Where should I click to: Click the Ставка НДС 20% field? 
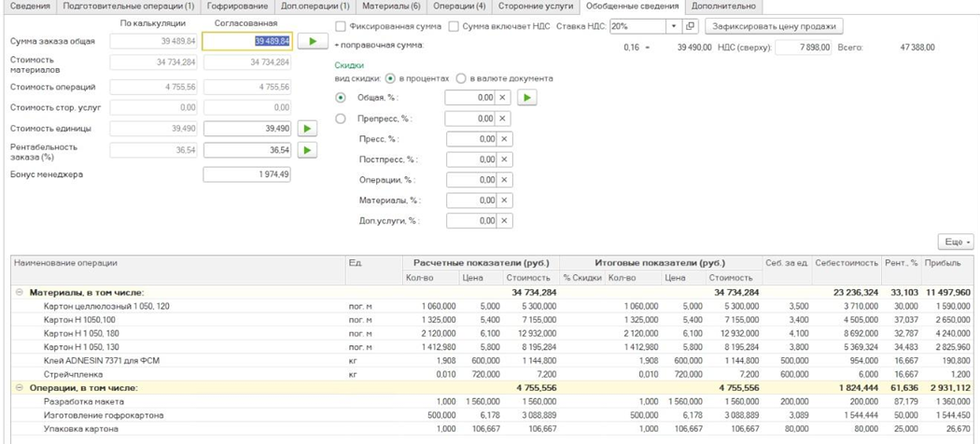638,26
